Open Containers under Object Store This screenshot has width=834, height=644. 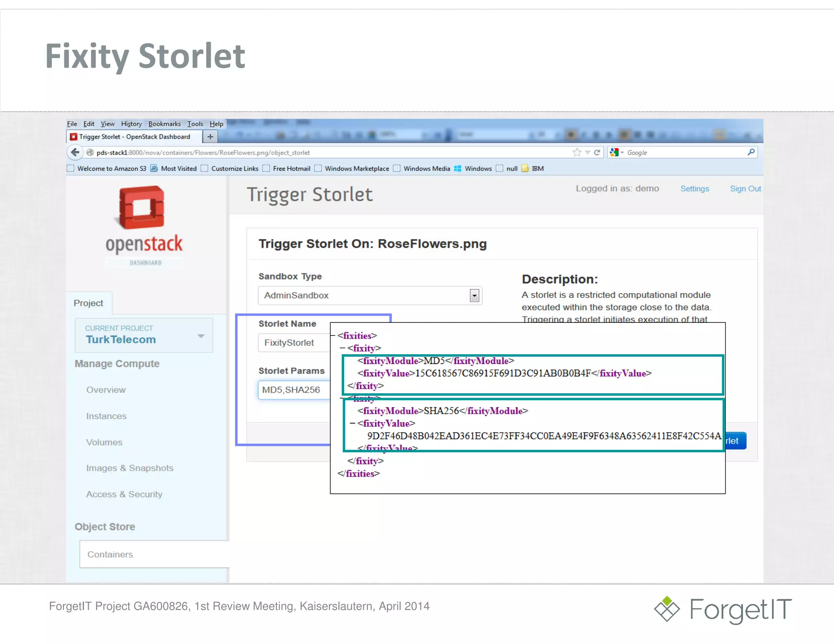154,554
